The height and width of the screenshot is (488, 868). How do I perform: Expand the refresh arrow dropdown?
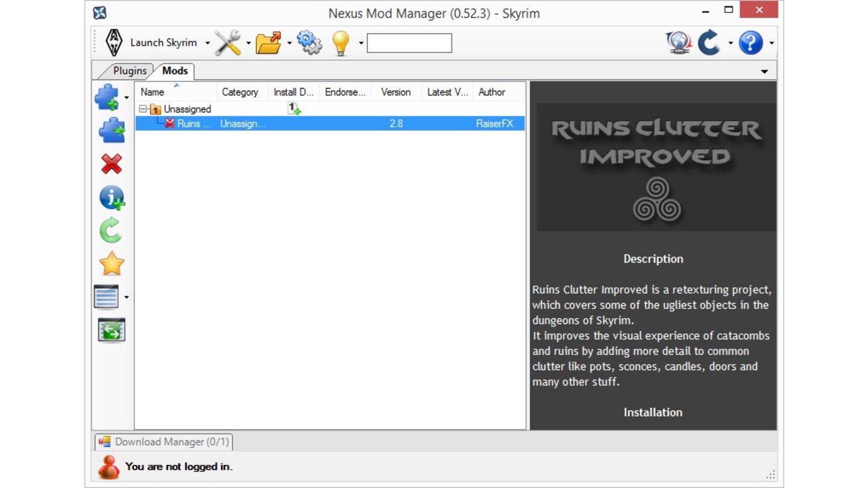[730, 43]
